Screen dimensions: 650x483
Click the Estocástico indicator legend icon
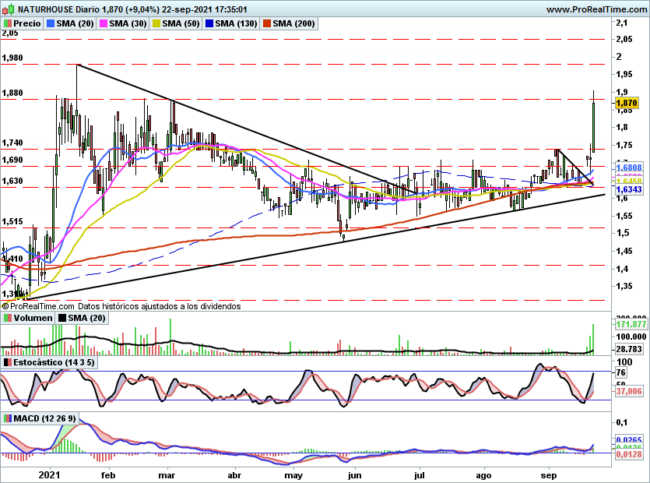pos(7,362)
